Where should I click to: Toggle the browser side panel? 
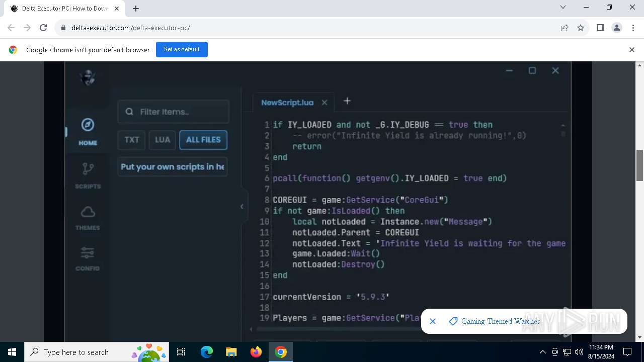pos(601,28)
